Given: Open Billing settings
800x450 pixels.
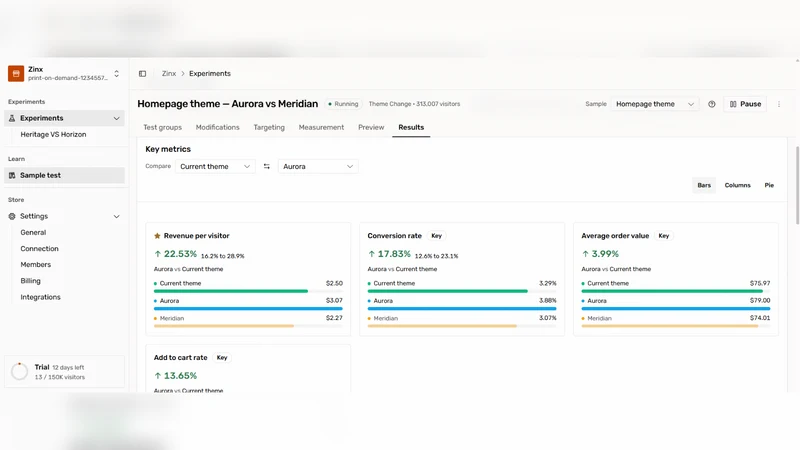Looking at the screenshot, I should [30, 281].
